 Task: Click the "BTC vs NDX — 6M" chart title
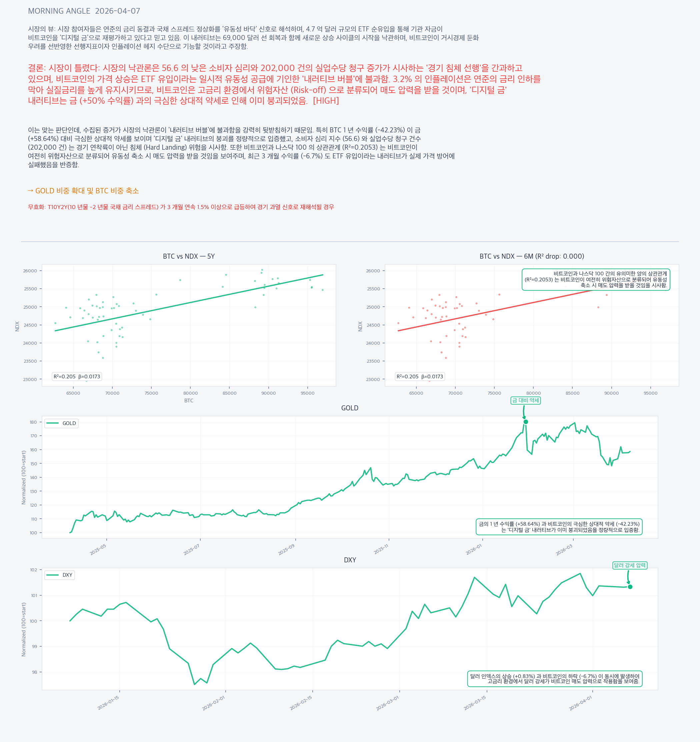[x=532, y=256]
